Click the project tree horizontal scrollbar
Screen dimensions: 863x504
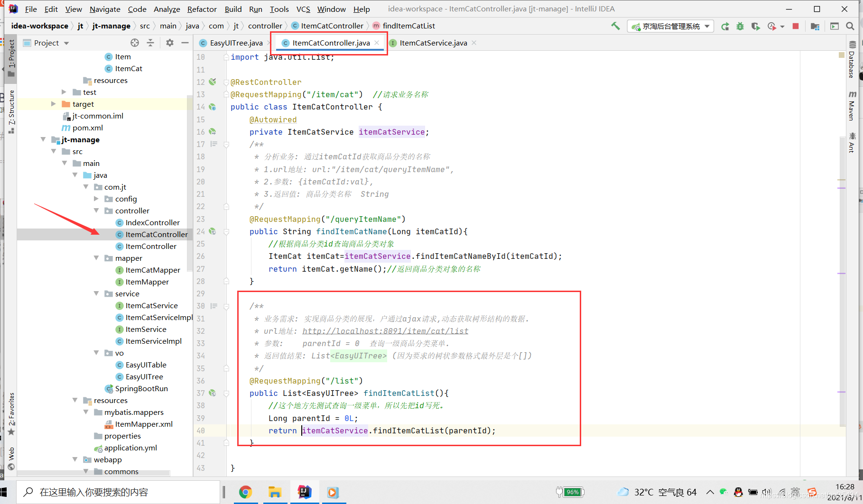pyautogui.click(x=93, y=473)
